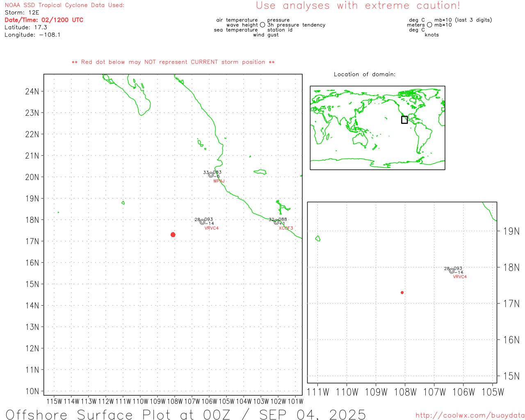Click the Storm: 12E text
The height and width of the screenshot is (420, 525).
pos(22,13)
